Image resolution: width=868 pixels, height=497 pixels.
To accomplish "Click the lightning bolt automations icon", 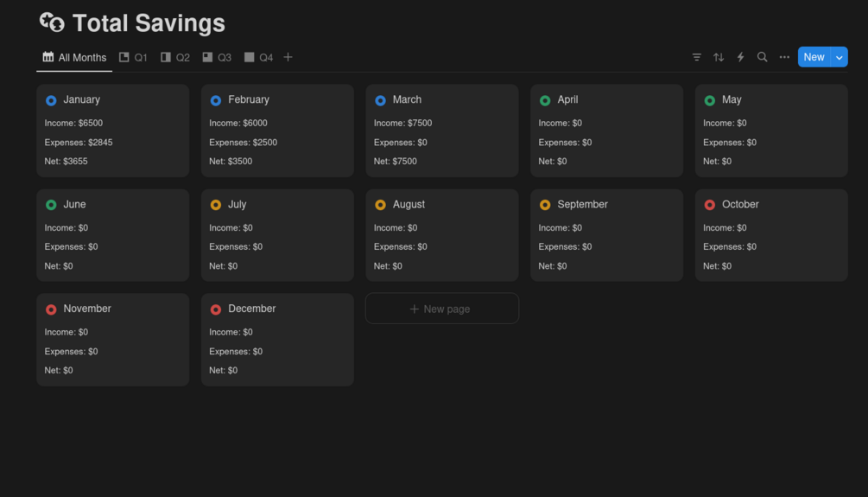I will (x=740, y=57).
